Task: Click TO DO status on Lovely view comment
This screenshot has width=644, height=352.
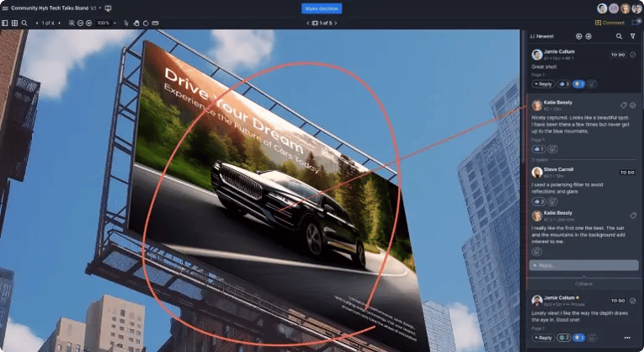Action: (618, 301)
